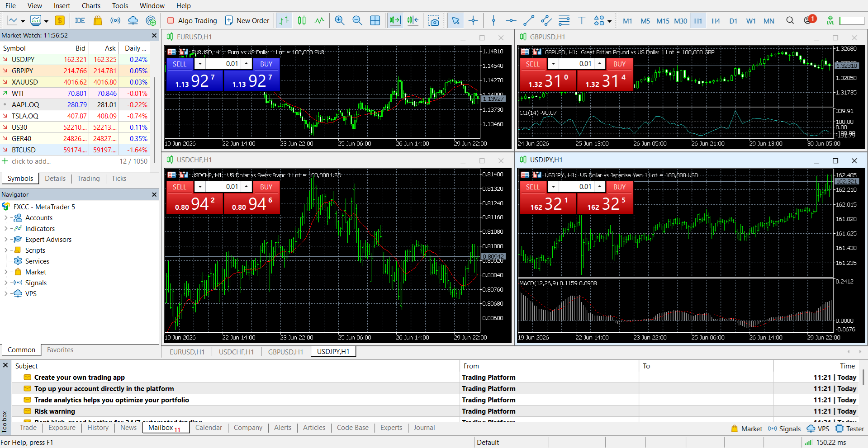
Task: Click New Order button
Action: click(x=247, y=20)
